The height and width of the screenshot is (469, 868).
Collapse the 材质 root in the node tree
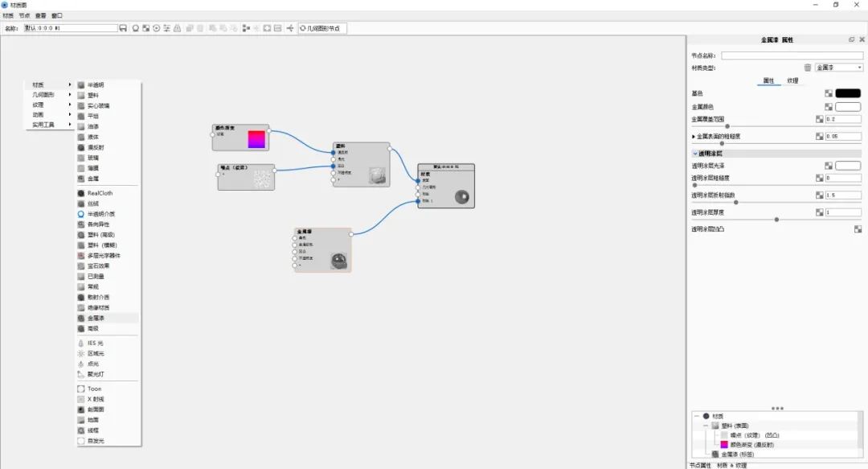696,416
